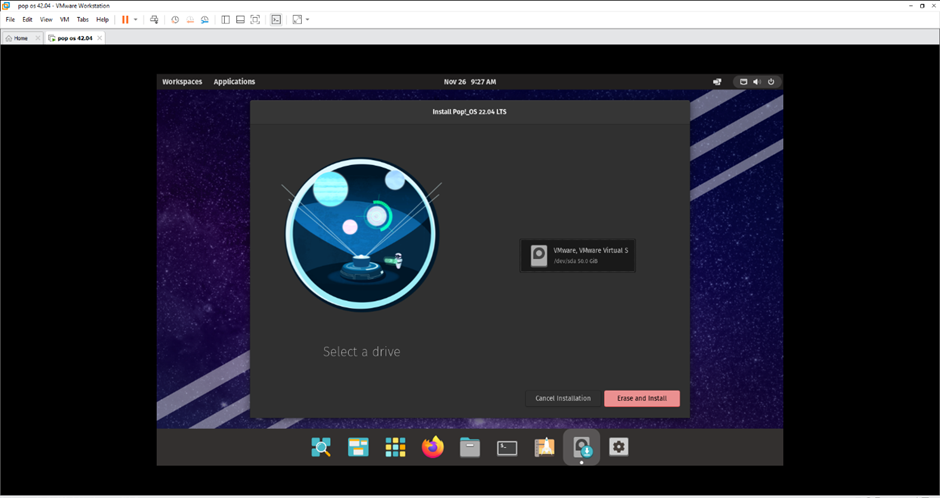Viewport: 940px width, 498px height.
Task: Expand the stretch guest dropdown arrow
Action: (307, 19)
